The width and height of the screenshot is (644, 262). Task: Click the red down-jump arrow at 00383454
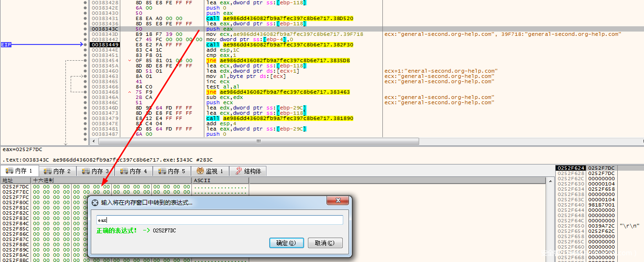click(130, 61)
